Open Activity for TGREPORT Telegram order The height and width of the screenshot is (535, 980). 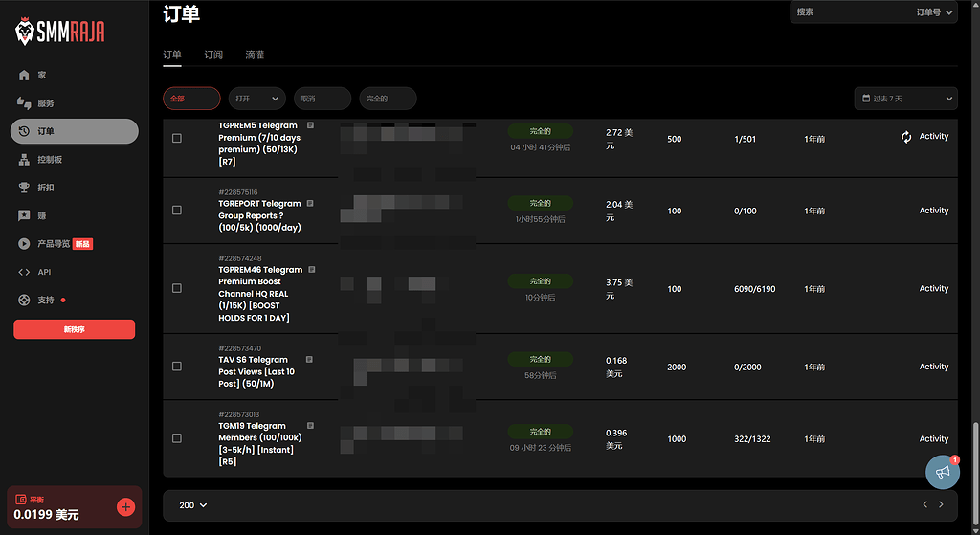(934, 211)
